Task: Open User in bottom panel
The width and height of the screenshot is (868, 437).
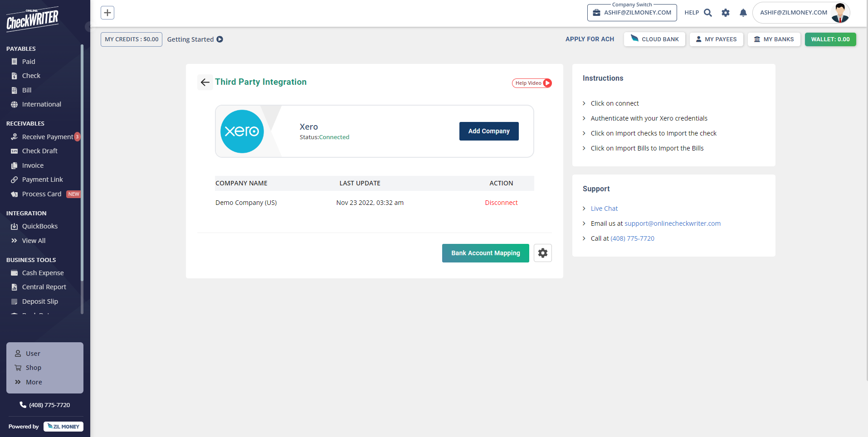Action: pyautogui.click(x=33, y=354)
